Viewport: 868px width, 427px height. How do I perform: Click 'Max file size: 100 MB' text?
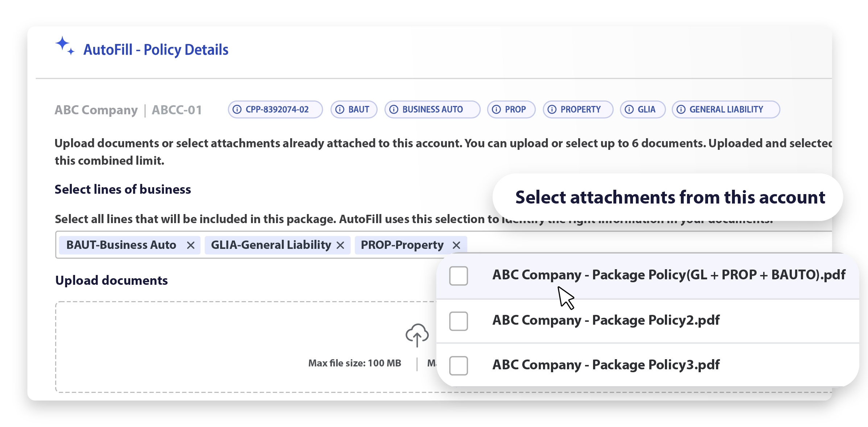point(354,363)
